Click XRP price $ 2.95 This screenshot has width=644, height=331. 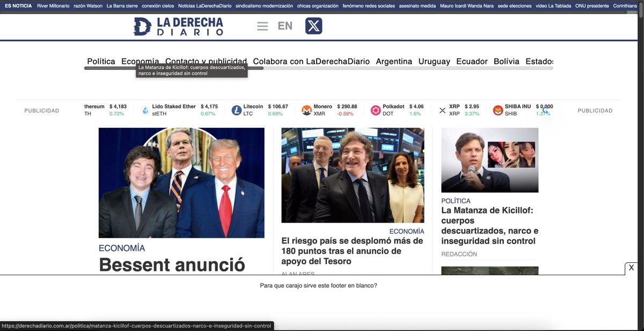coord(472,106)
